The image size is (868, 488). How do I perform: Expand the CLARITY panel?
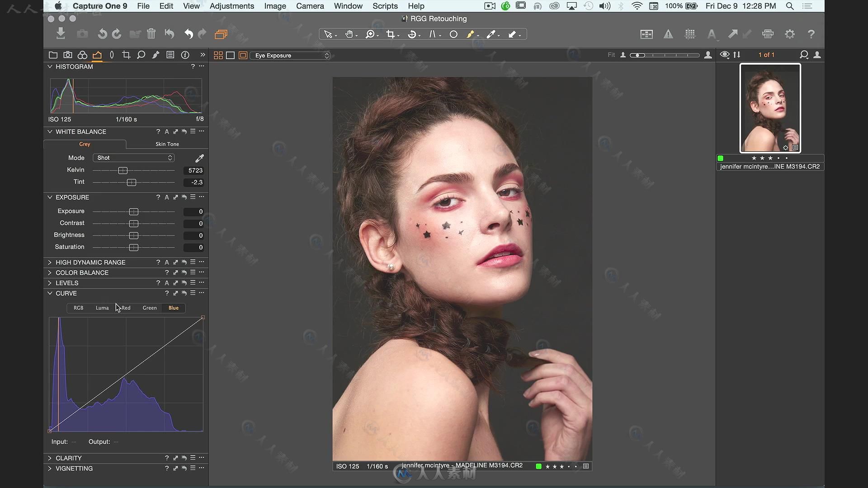[x=49, y=458]
